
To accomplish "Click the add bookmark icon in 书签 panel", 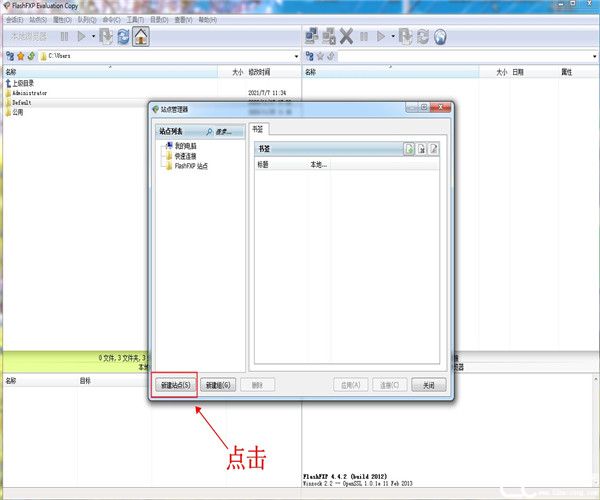I will [409, 148].
